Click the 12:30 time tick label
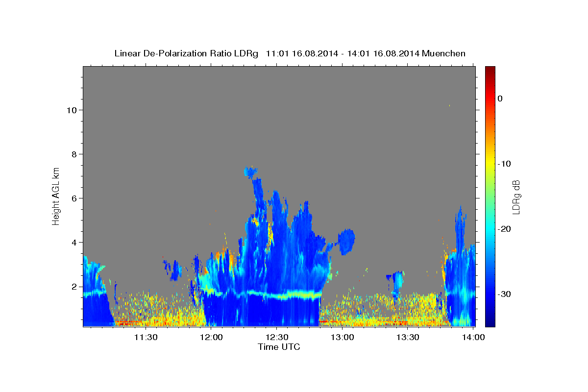 coord(276,337)
